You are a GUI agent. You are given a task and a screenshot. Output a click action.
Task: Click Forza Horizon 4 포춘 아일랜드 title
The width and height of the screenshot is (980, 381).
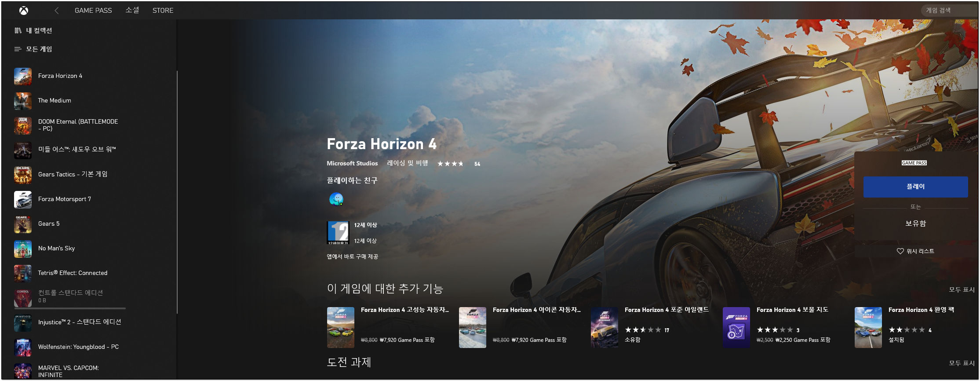click(667, 310)
